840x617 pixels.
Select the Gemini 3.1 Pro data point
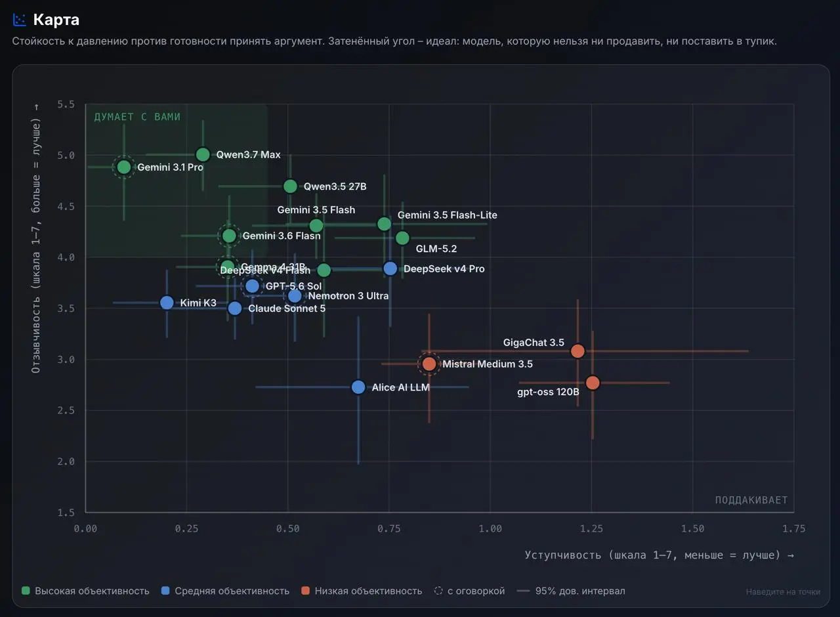click(124, 167)
